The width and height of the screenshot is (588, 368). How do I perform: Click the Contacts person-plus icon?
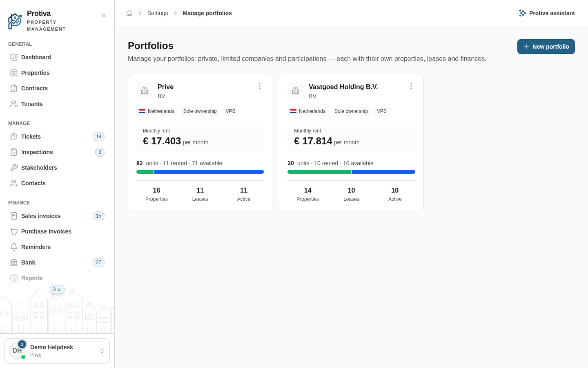[x=14, y=183]
